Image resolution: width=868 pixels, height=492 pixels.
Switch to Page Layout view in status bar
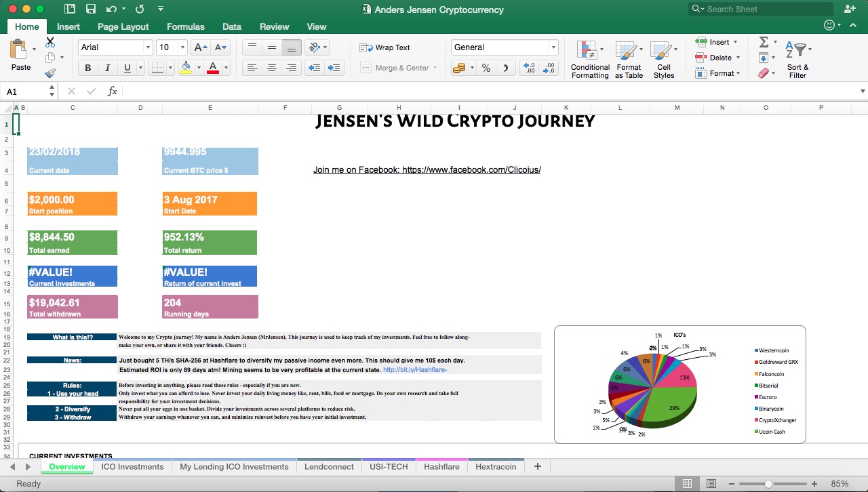711,484
